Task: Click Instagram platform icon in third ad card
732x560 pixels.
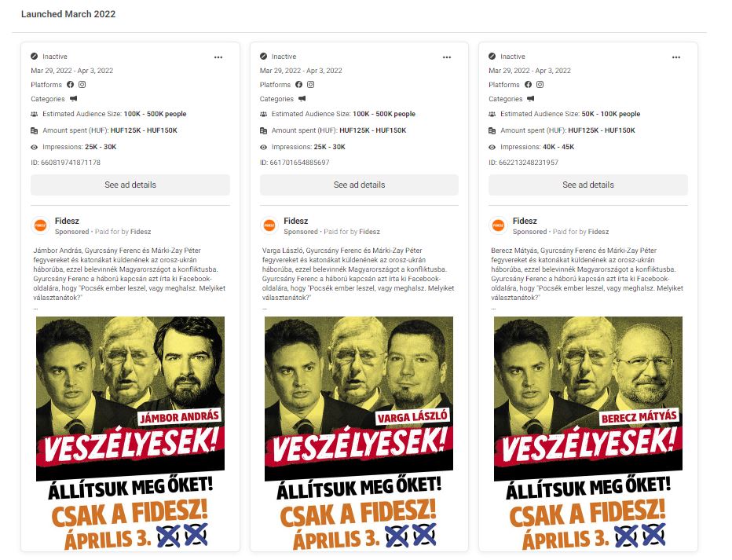Action: [x=540, y=85]
